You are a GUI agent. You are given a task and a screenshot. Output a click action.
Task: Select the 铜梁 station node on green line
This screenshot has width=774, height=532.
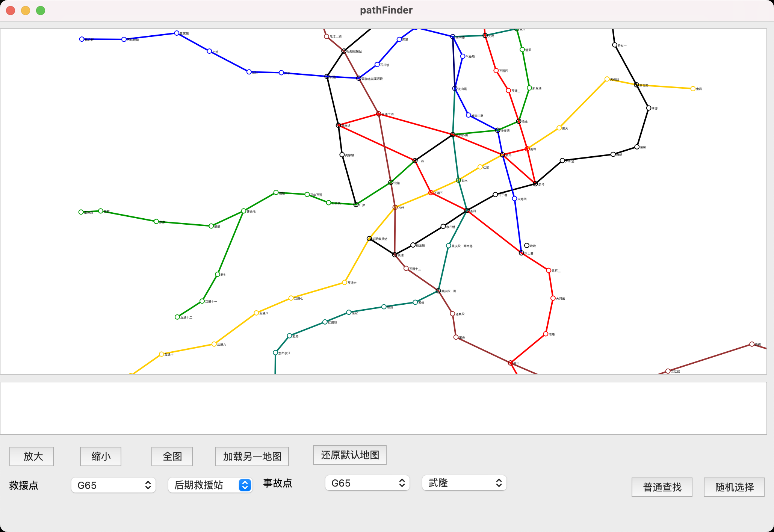click(x=522, y=50)
